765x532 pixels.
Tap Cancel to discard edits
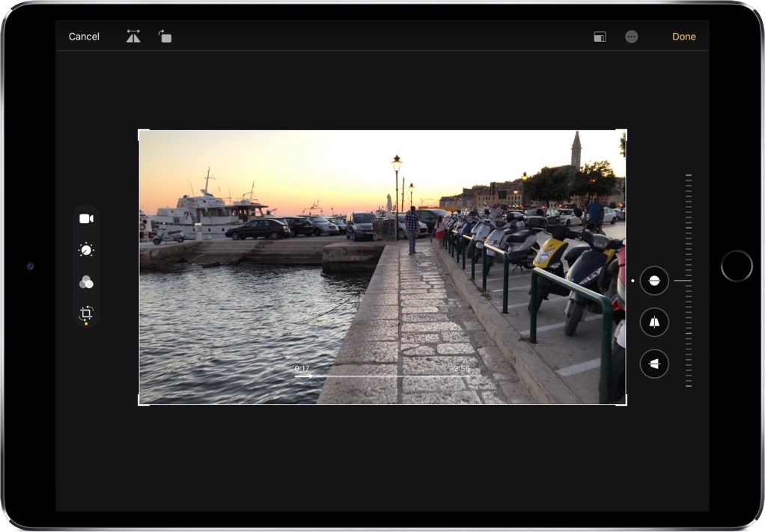(84, 36)
